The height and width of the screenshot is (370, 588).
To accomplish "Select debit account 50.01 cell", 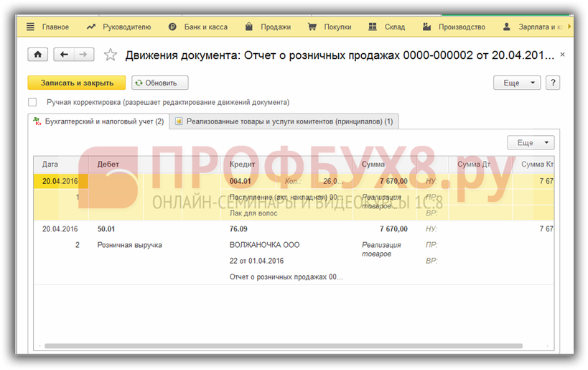I will (x=106, y=229).
